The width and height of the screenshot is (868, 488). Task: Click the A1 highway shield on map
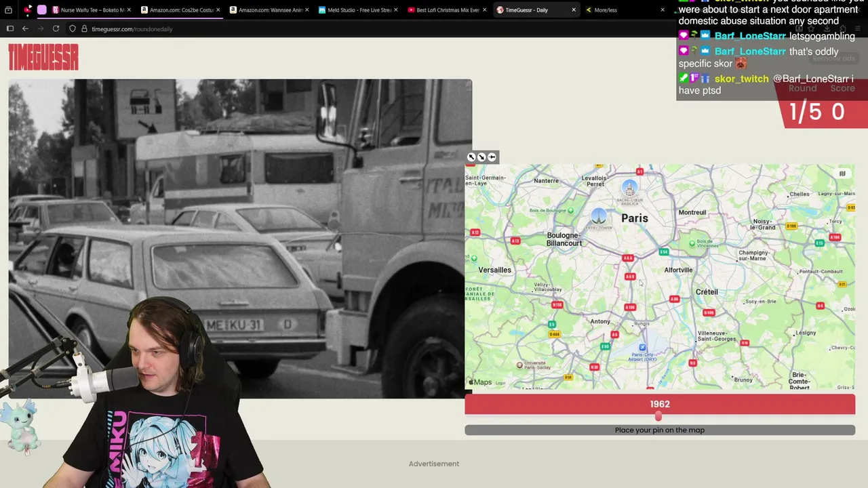[639, 172]
